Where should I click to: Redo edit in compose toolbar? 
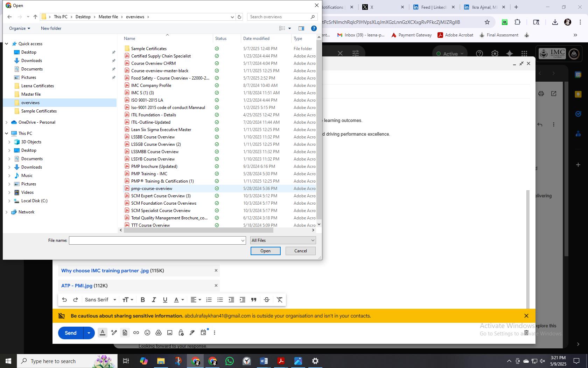coord(75,300)
